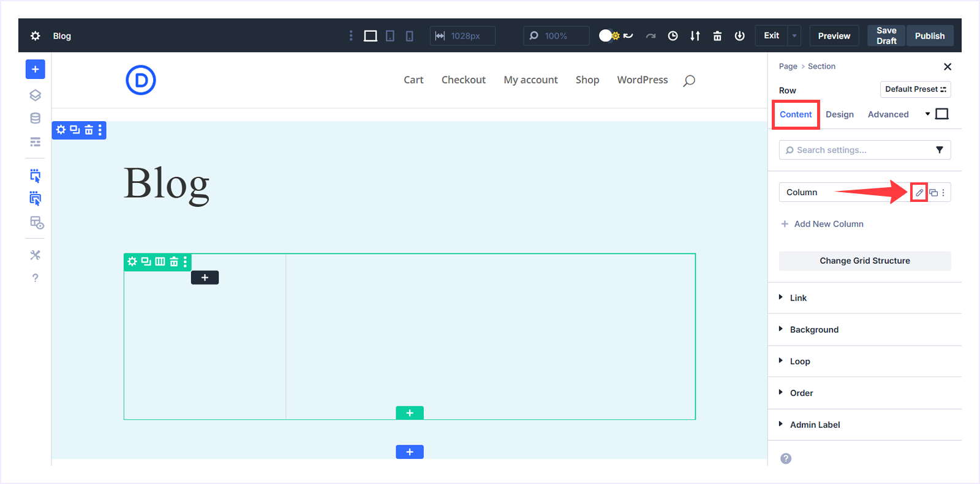Image resolution: width=980 pixels, height=484 pixels.
Task: Open the Layers panel icon in sidebar
Action: click(36, 95)
